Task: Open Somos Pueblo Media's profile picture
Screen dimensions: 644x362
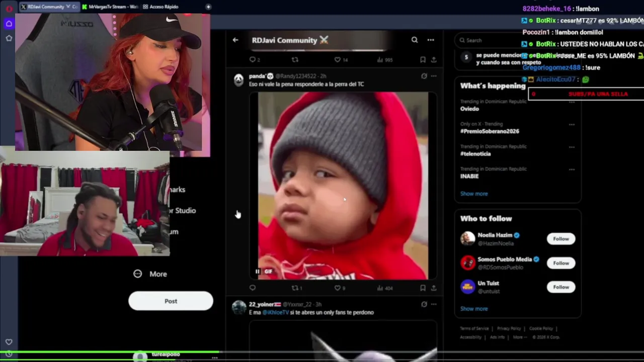Action: coord(468,262)
